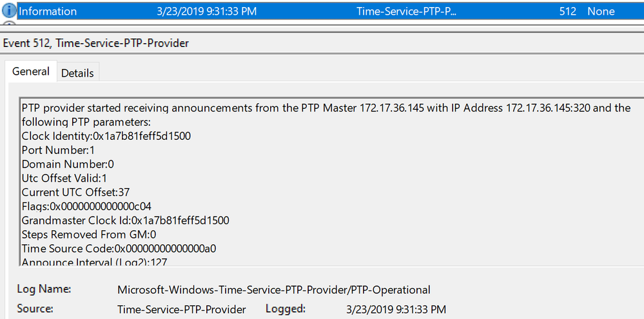Click the Source field value Time-Service-PTP-Provider
The height and width of the screenshot is (319, 644).
tap(181, 309)
